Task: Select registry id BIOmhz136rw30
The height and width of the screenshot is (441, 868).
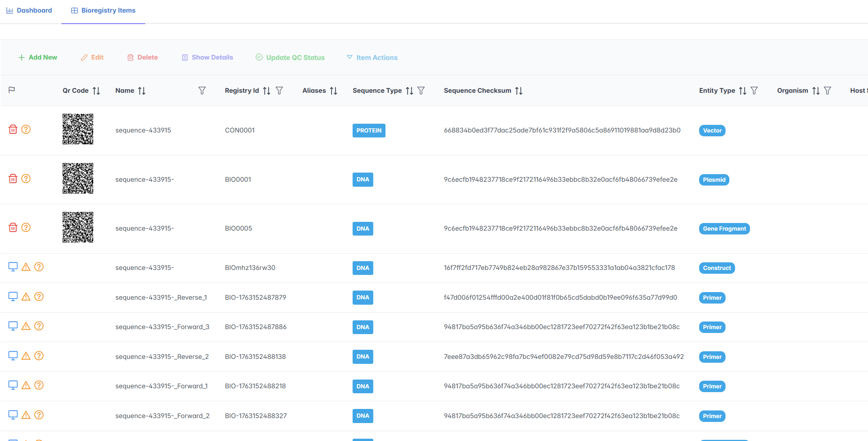Action: (250, 268)
